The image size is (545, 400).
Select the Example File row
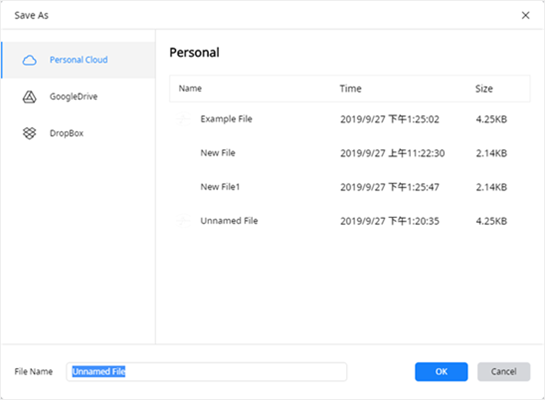pyautogui.click(x=350, y=119)
